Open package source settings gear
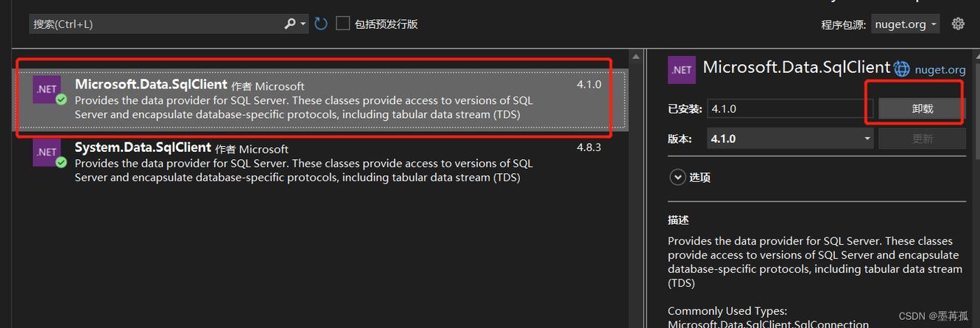This screenshot has width=980, height=328. 958,24
